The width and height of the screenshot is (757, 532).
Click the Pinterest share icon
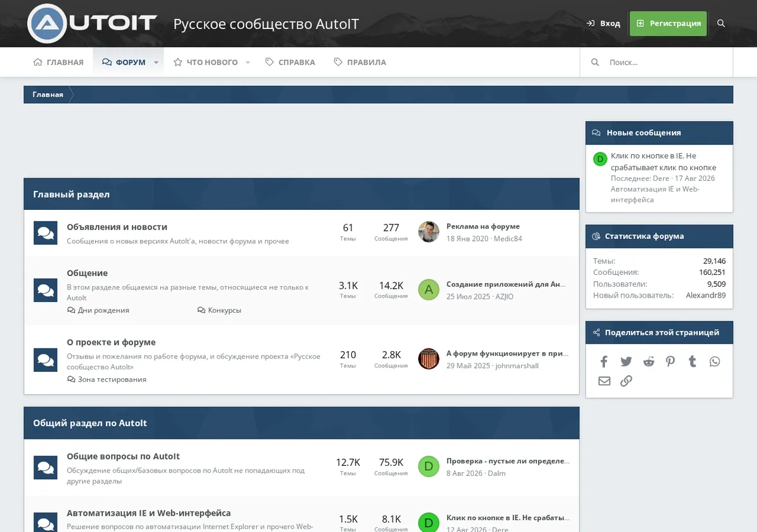[x=670, y=361]
